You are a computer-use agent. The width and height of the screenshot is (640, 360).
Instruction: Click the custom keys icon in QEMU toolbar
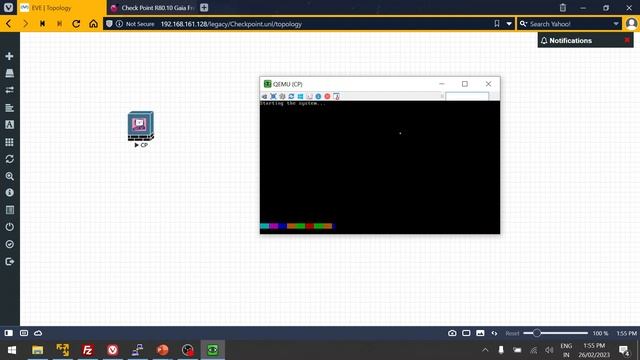tap(309, 96)
